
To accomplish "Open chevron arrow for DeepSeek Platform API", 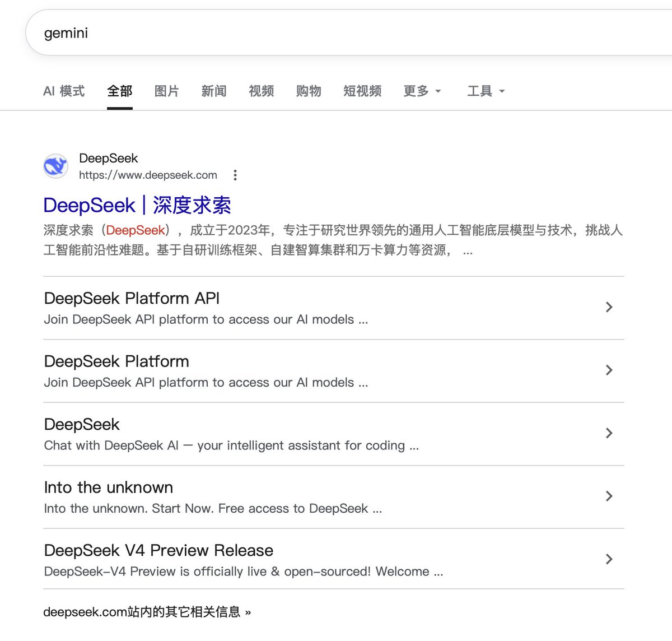I will [609, 307].
